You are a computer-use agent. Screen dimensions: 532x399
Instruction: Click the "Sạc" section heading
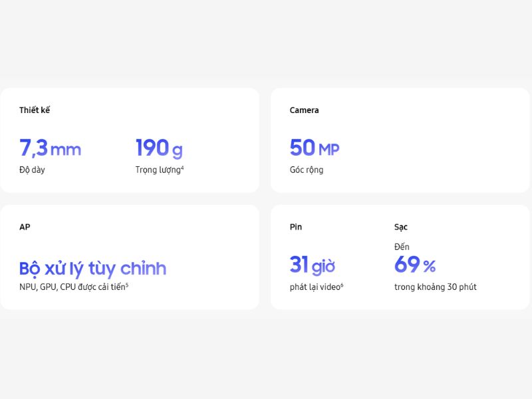[401, 227]
